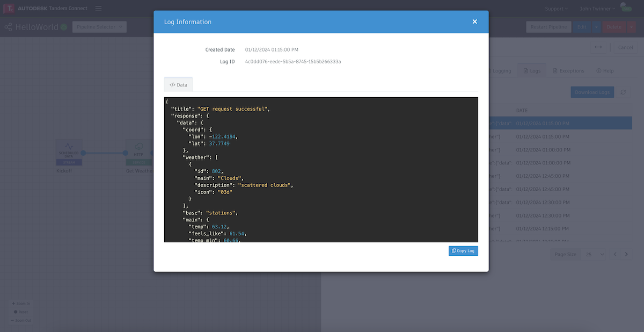
Task: Select the second 01/12/2024 01:15:00 PM log row
Action: point(560,136)
